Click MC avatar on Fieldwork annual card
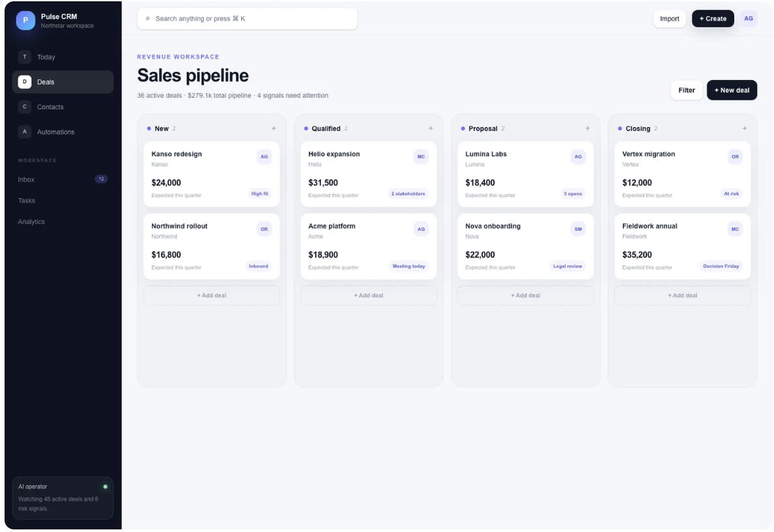The image size is (774, 532). pyautogui.click(x=735, y=229)
